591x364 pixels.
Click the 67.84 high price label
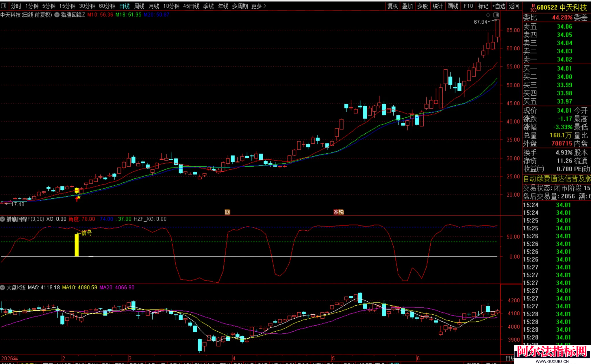tap(480, 22)
